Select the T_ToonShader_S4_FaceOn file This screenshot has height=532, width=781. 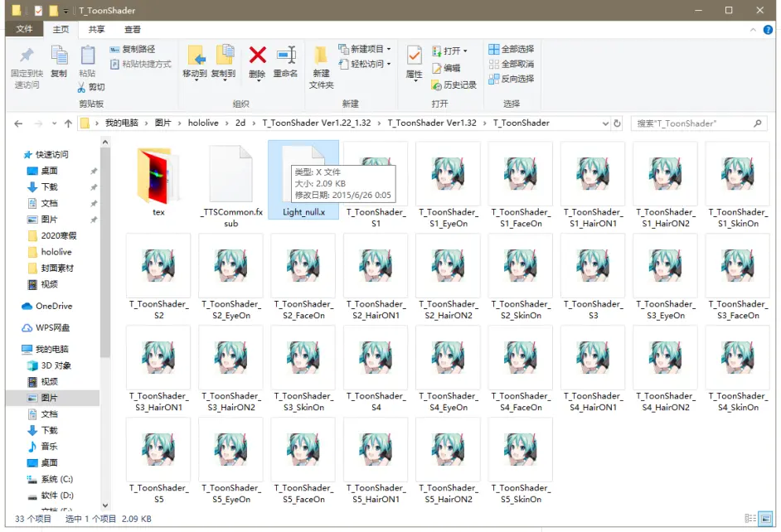coord(521,370)
